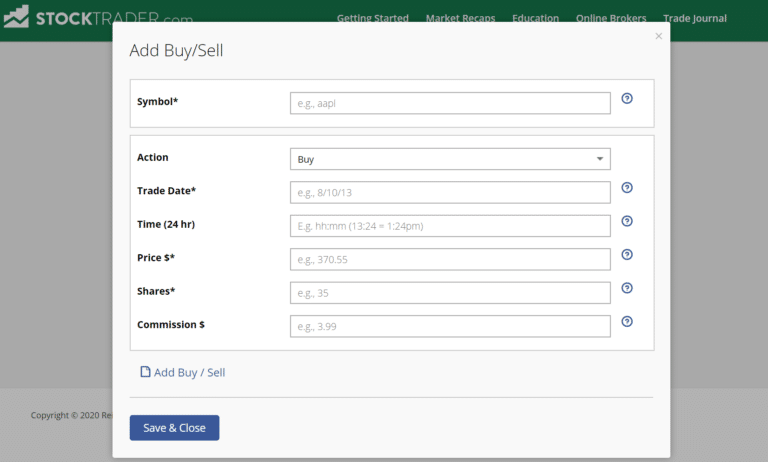
Task: Click the help icon for Time (24 hr)
Action: pos(627,221)
